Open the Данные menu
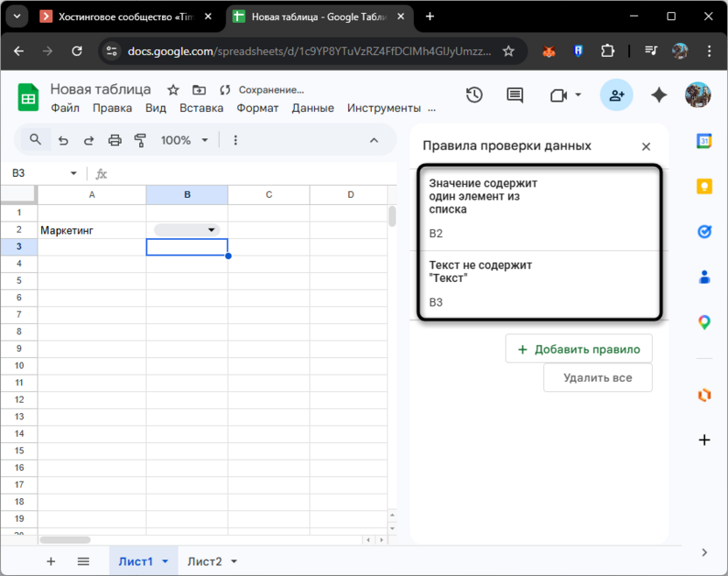 (312, 109)
